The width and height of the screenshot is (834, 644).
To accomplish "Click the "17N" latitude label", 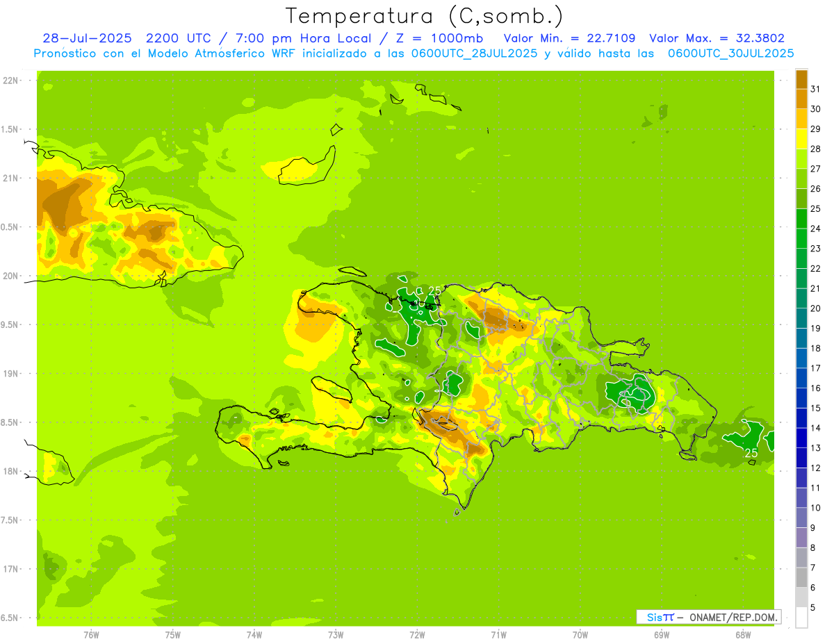I will click(x=10, y=569).
